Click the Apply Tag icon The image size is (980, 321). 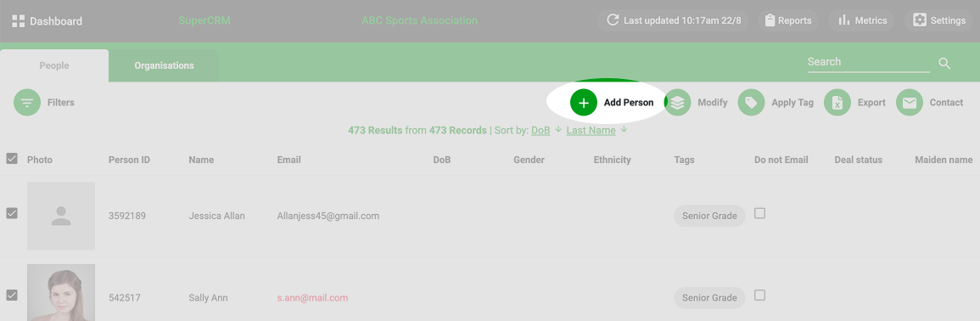[x=751, y=103]
